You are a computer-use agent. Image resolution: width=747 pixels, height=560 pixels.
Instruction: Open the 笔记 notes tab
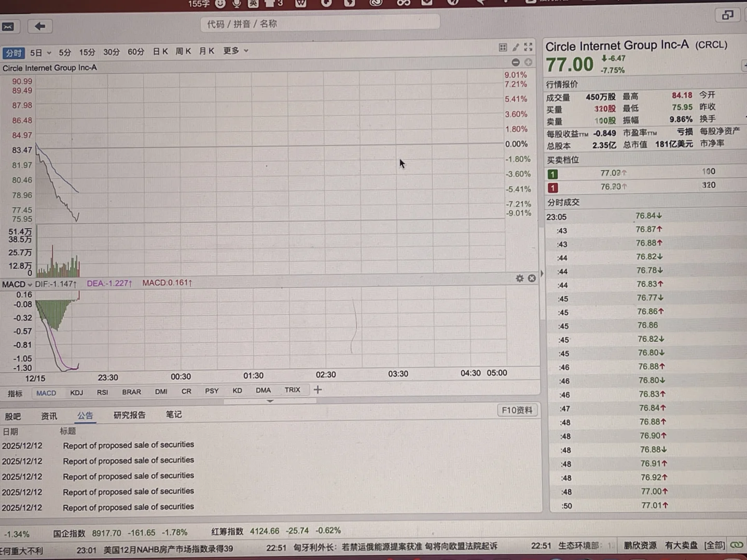[174, 414]
